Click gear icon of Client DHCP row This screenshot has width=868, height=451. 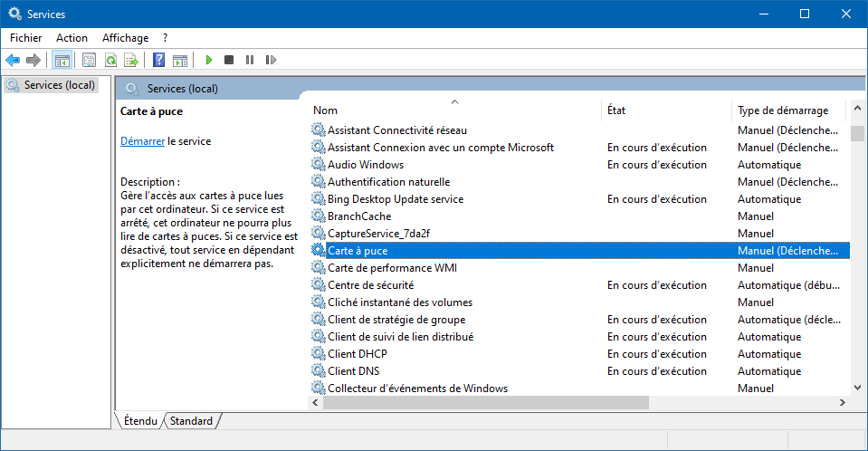(x=318, y=353)
